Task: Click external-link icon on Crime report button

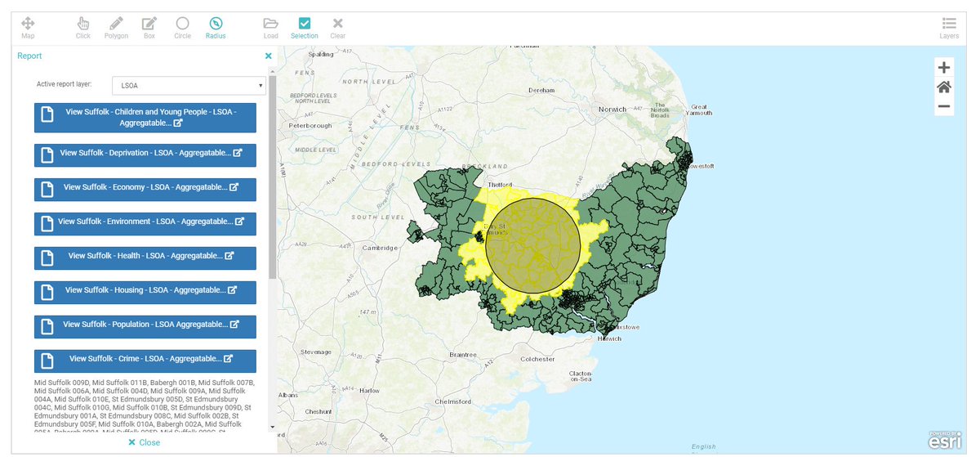Action: (229, 358)
